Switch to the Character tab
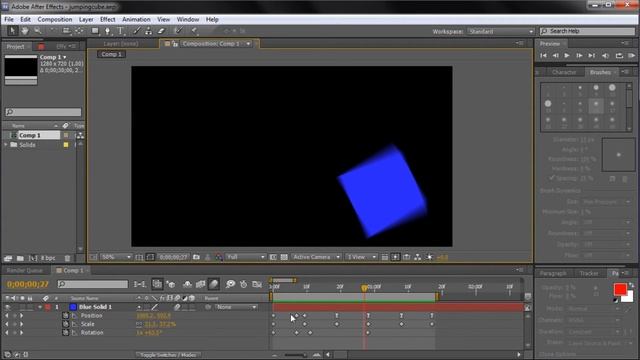The image size is (640, 360). tap(564, 72)
